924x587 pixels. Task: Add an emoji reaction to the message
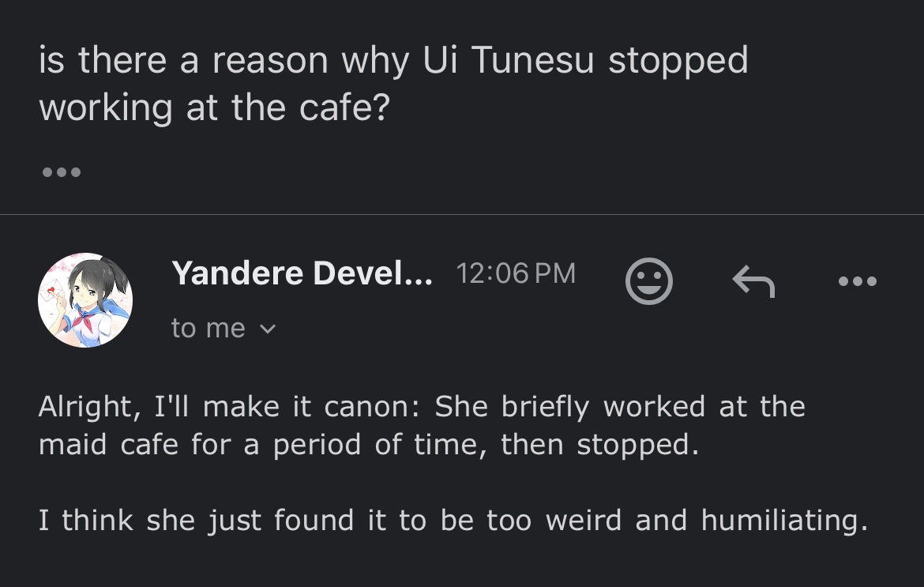coord(648,281)
